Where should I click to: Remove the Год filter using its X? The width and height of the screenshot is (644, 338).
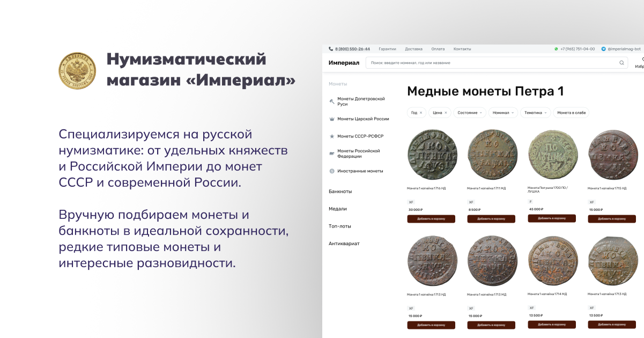click(x=421, y=113)
